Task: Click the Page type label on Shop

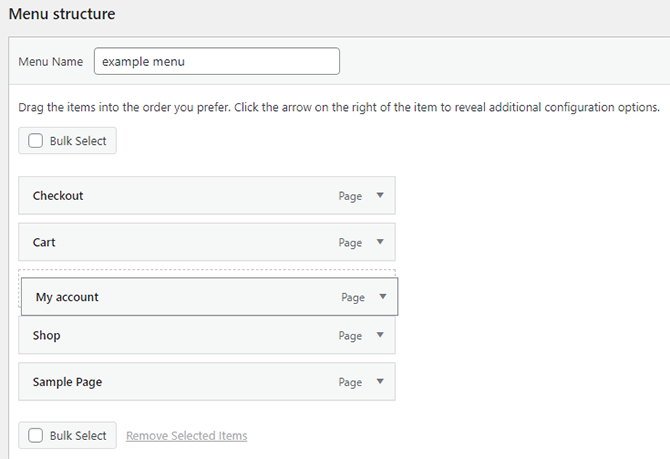Action: (x=350, y=336)
